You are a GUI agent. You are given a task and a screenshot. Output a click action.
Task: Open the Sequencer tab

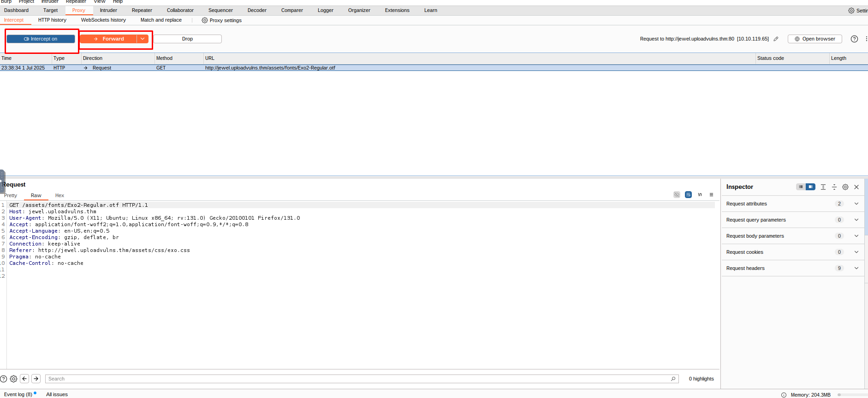(220, 11)
